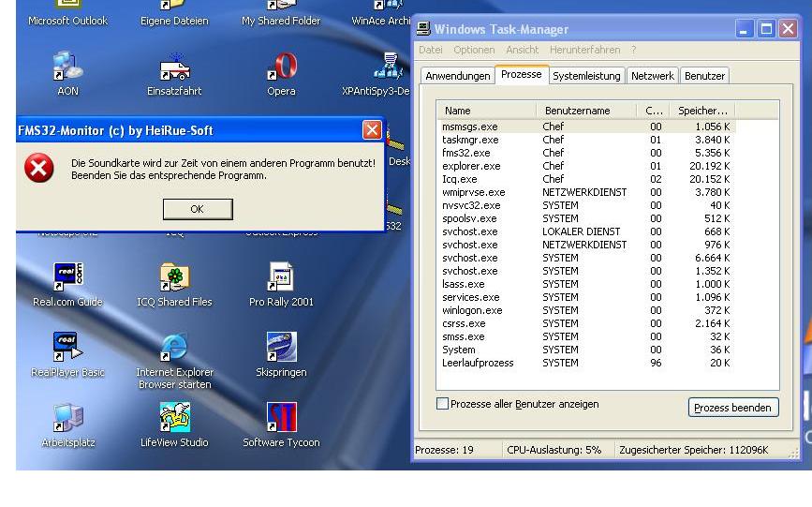Screen dimensions: 812x507
Task: Switch to the Systemleistung tab
Action: click(x=586, y=76)
